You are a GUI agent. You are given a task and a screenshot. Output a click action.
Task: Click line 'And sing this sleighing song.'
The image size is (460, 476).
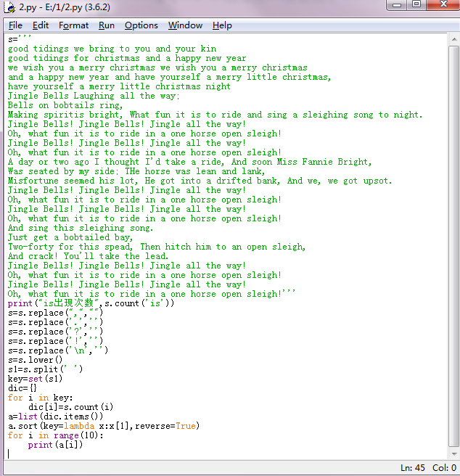tap(81, 228)
